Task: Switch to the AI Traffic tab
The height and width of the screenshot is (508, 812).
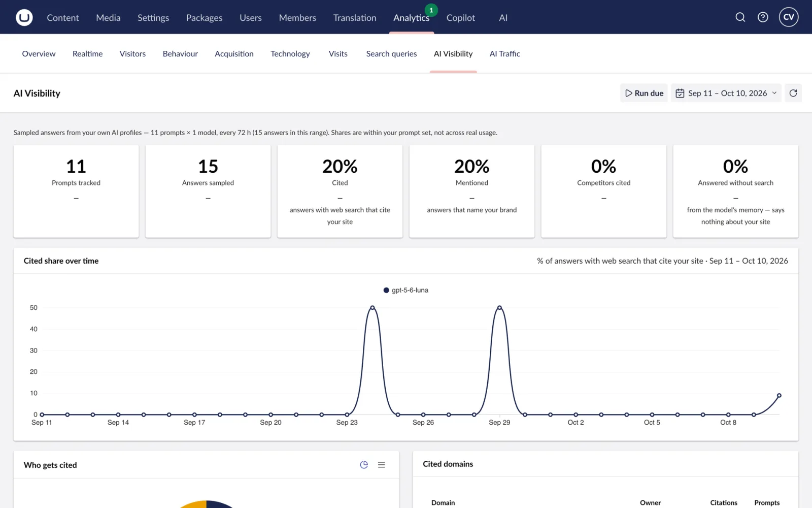Action: point(504,54)
